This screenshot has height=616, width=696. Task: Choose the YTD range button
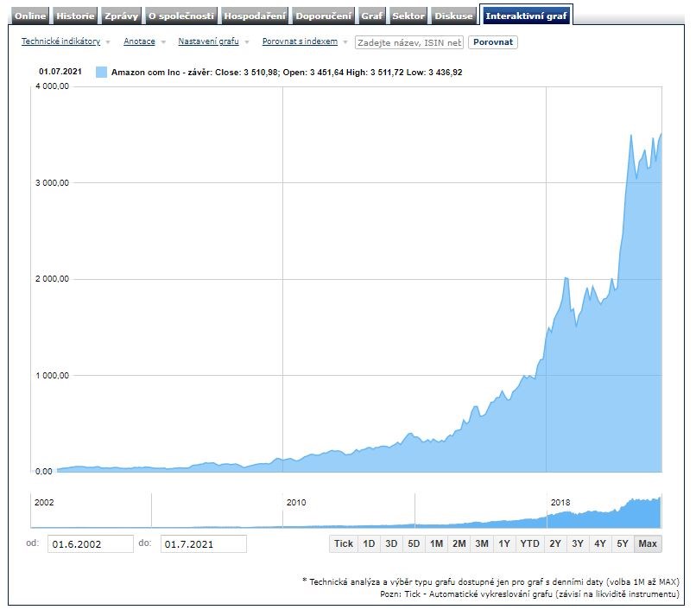click(x=529, y=543)
